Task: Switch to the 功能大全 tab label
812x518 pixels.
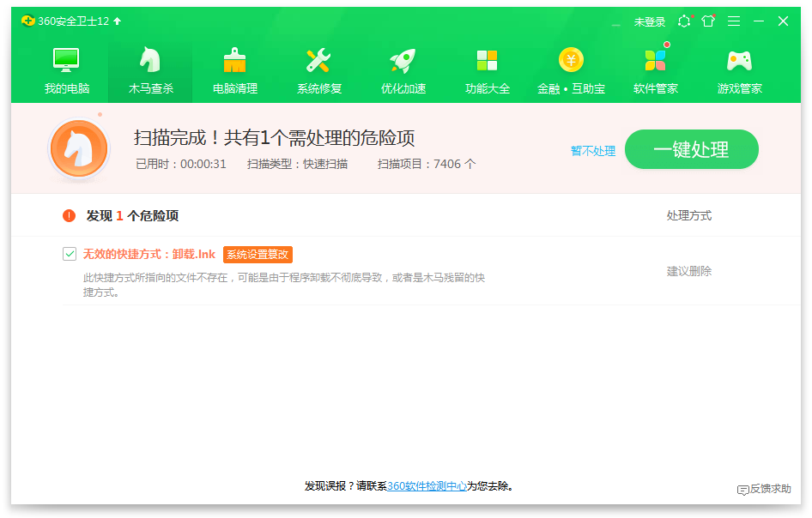Action: [488, 88]
